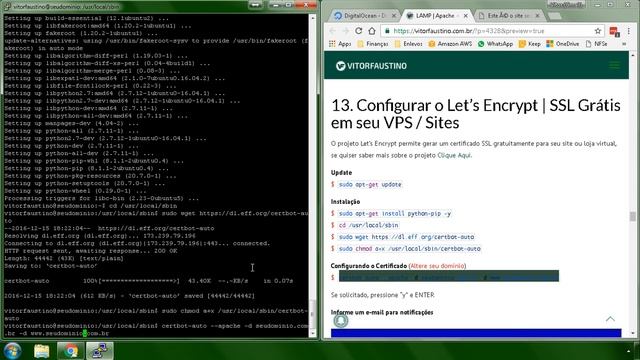Open a new Chrome tab
Image resolution: width=640 pixels, height=360 pixels.
click(554, 16)
